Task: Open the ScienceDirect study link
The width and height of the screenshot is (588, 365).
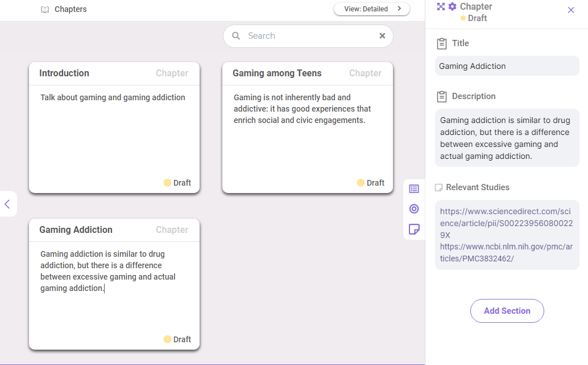Action: 505,223
